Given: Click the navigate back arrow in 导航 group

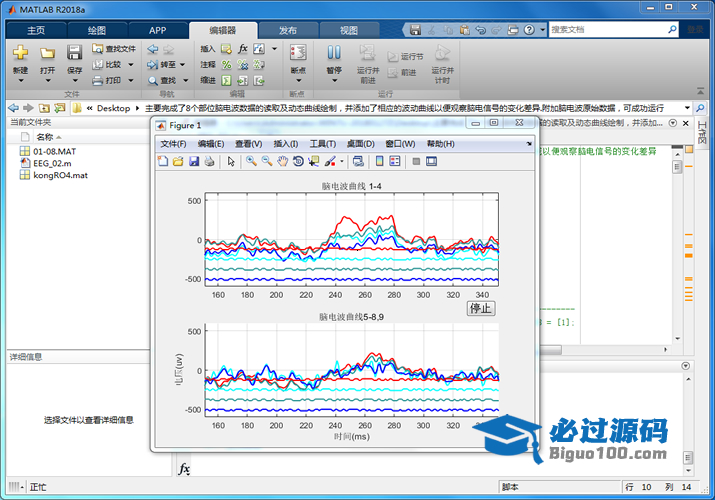Looking at the screenshot, I should [x=153, y=49].
